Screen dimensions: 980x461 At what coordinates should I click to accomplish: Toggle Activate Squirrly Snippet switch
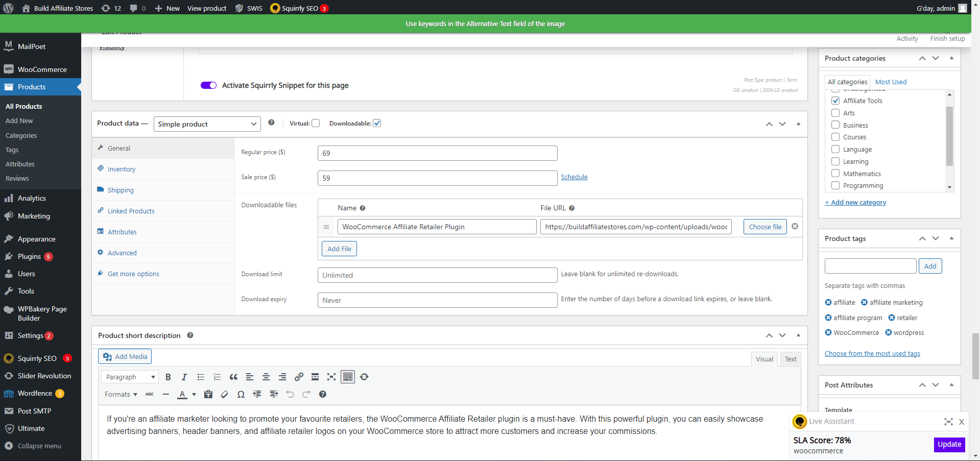tap(208, 85)
